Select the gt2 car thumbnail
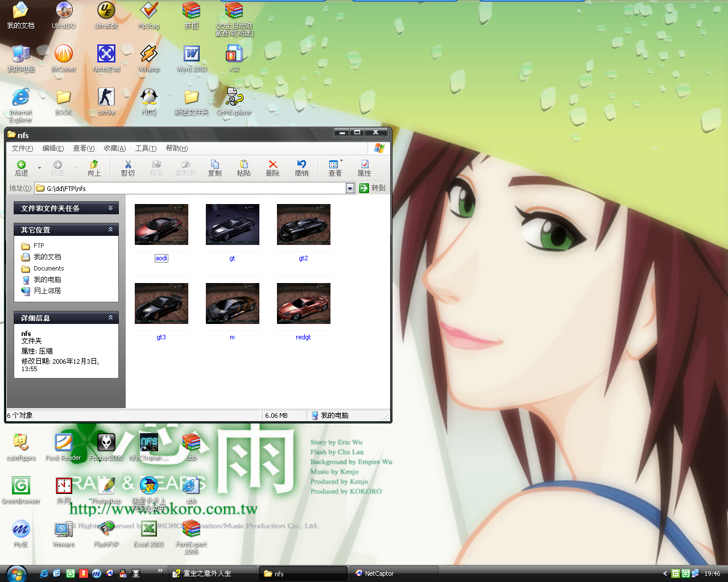This screenshot has height=582, width=728. tap(303, 225)
